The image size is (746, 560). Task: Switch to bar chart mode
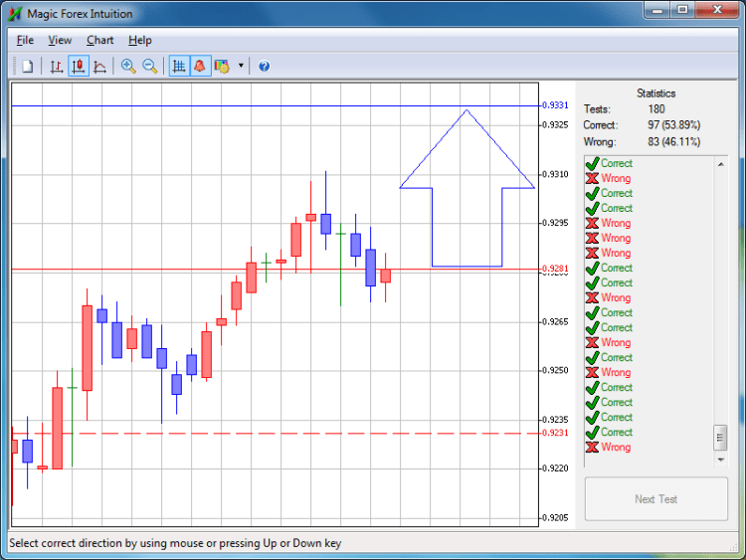click(x=56, y=66)
